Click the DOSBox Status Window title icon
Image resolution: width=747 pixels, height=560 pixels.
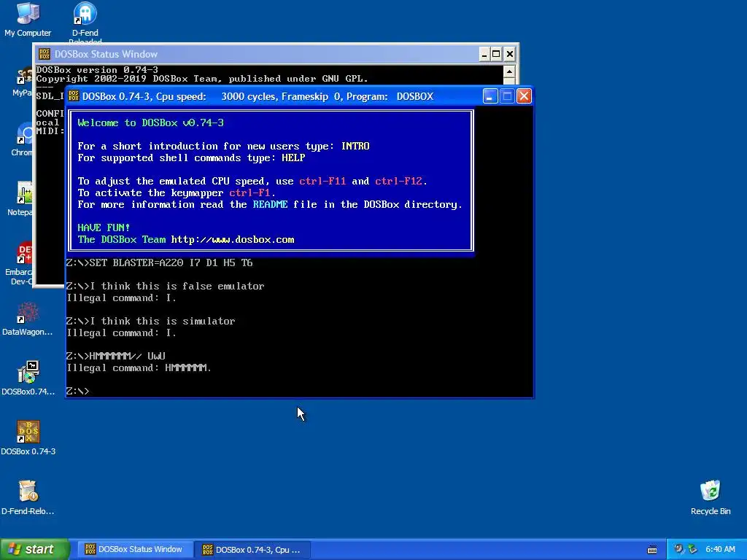(44, 54)
